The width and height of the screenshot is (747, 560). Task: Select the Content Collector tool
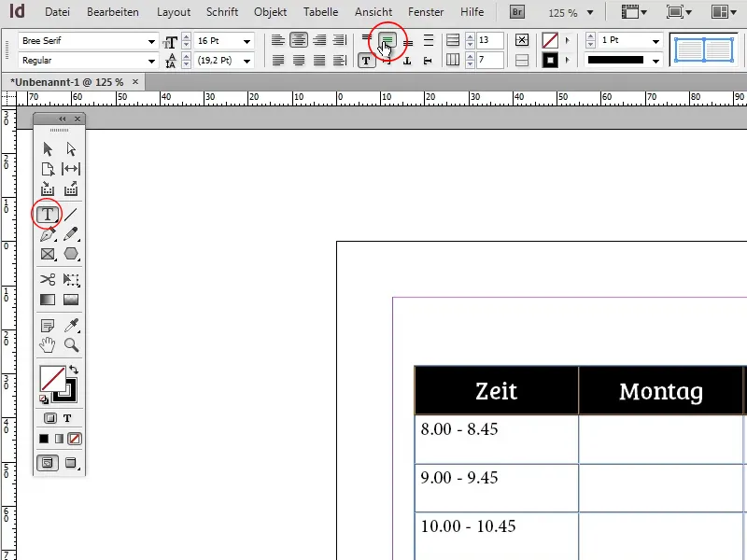click(x=48, y=189)
